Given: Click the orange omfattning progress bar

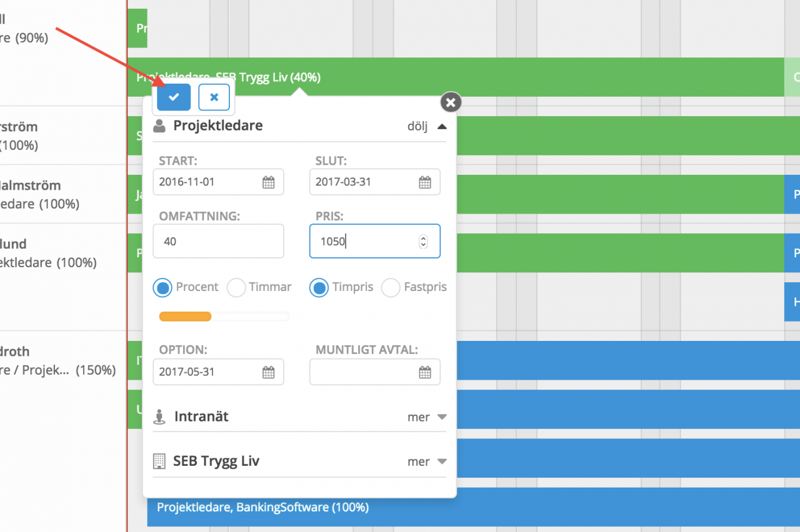Looking at the screenshot, I should [x=186, y=317].
